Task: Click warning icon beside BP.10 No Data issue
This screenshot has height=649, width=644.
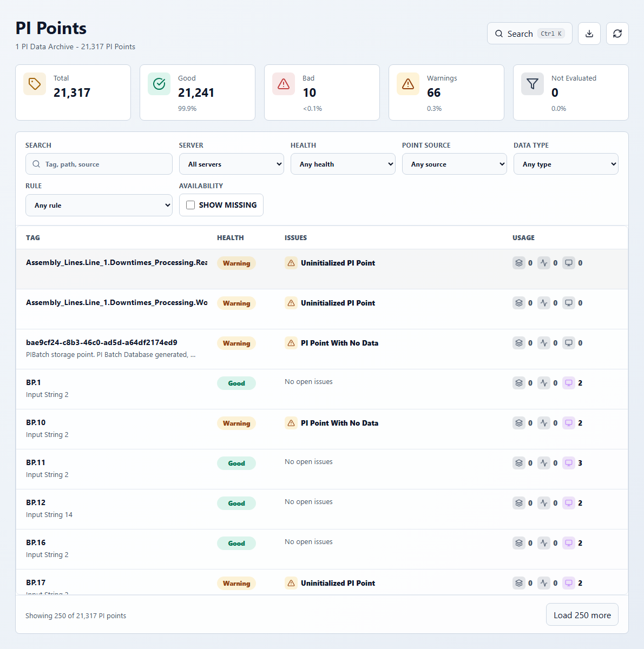Action: [291, 423]
